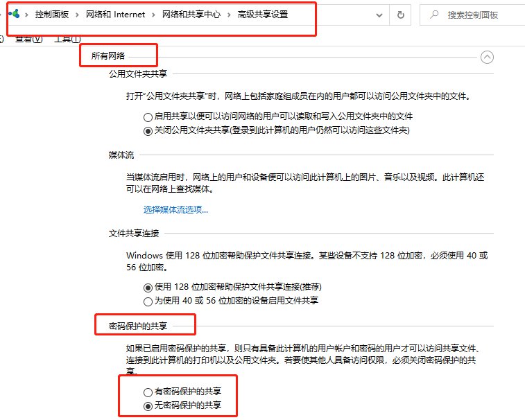
Task: Expand the chevron after 网络和共享中心 breadcrumb
Action: point(229,15)
